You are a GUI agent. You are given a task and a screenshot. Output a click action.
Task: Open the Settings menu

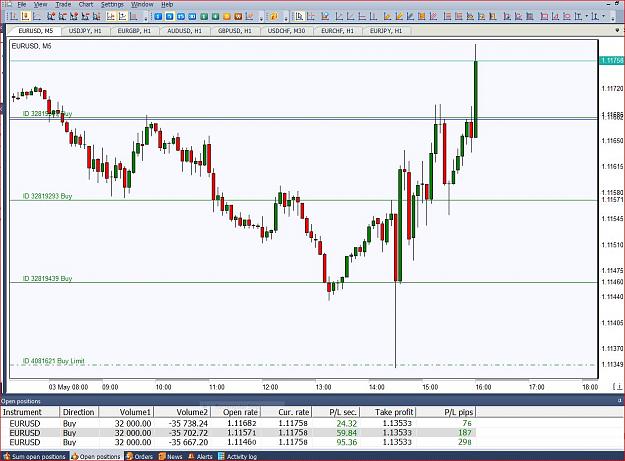point(112,4)
